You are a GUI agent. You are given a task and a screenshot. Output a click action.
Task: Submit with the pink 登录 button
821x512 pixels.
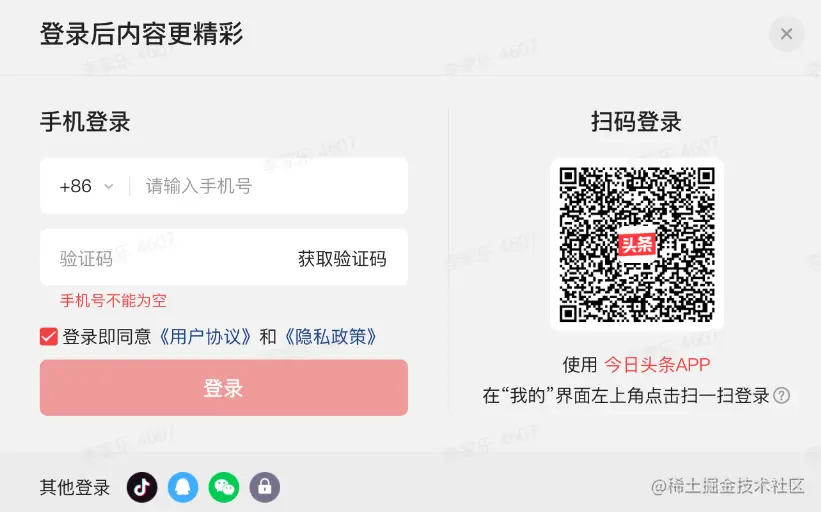click(x=224, y=387)
